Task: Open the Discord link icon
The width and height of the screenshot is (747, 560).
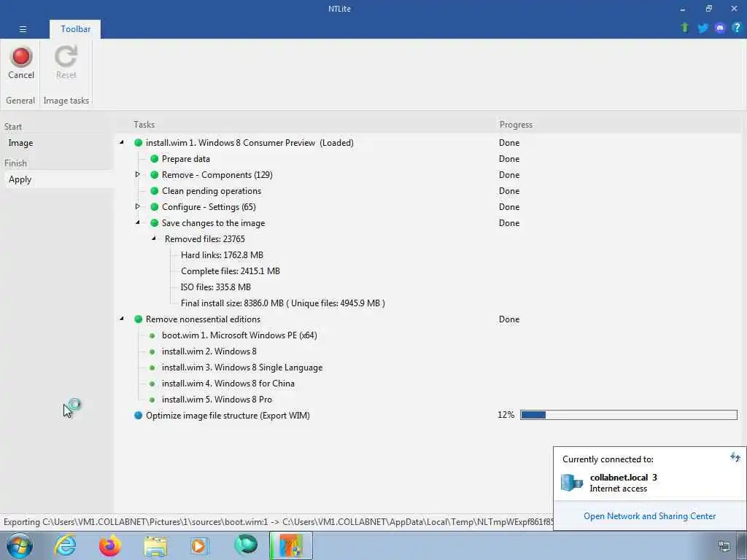Action: 720,28
